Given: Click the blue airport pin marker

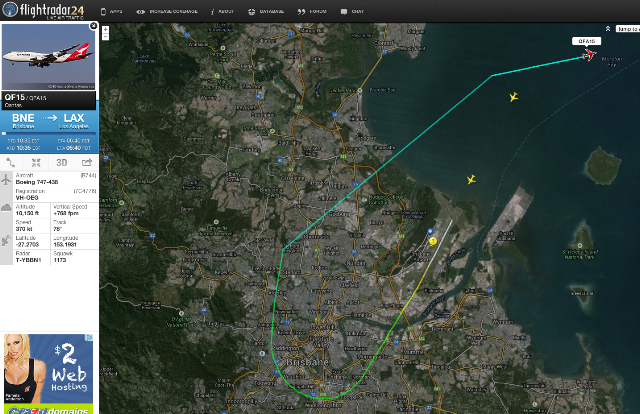Looking at the screenshot, I should click(x=430, y=231).
